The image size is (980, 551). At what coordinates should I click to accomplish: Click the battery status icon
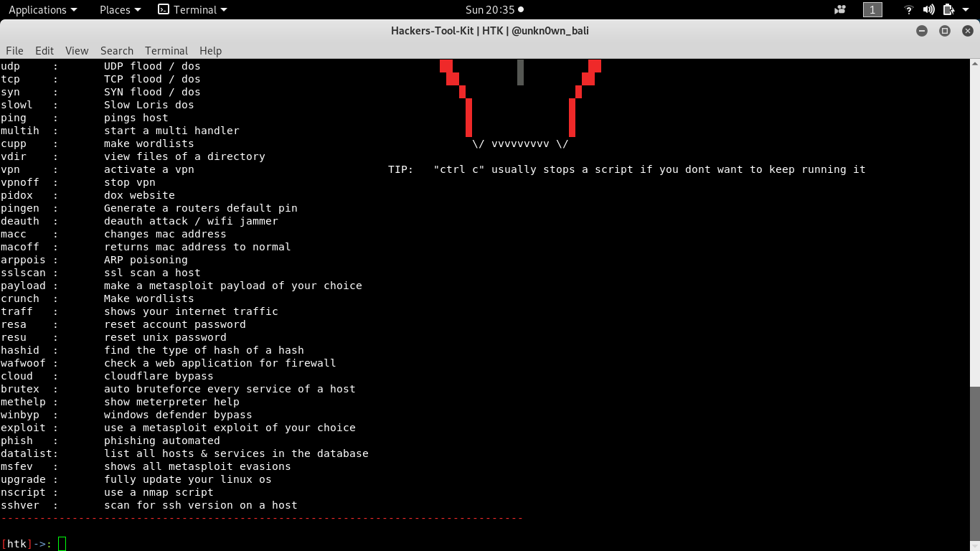948,9
